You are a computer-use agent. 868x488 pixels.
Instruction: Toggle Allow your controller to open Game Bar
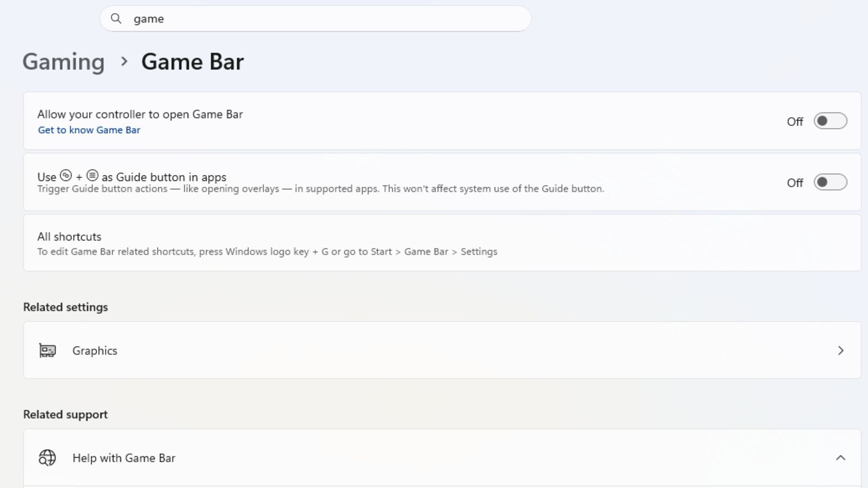[830, 121]
